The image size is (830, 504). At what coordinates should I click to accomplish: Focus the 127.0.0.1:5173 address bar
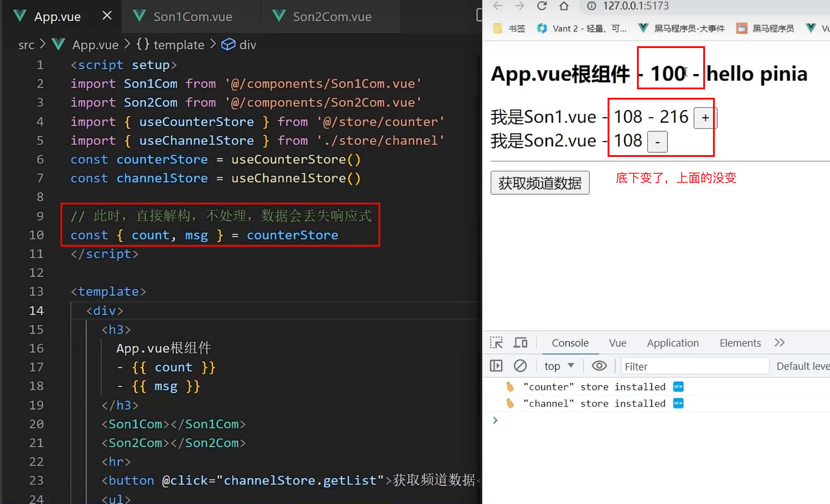[x=635, y=6]
